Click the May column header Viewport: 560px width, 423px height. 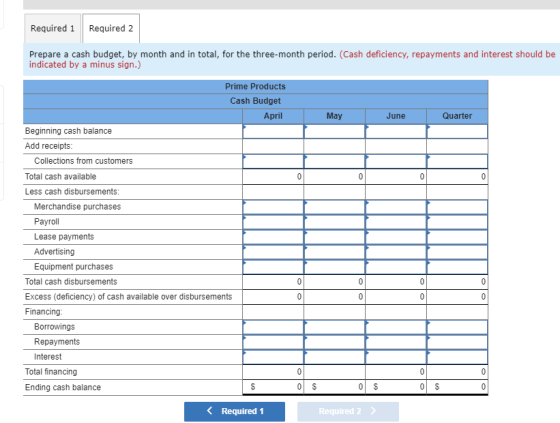pos(335,116)
